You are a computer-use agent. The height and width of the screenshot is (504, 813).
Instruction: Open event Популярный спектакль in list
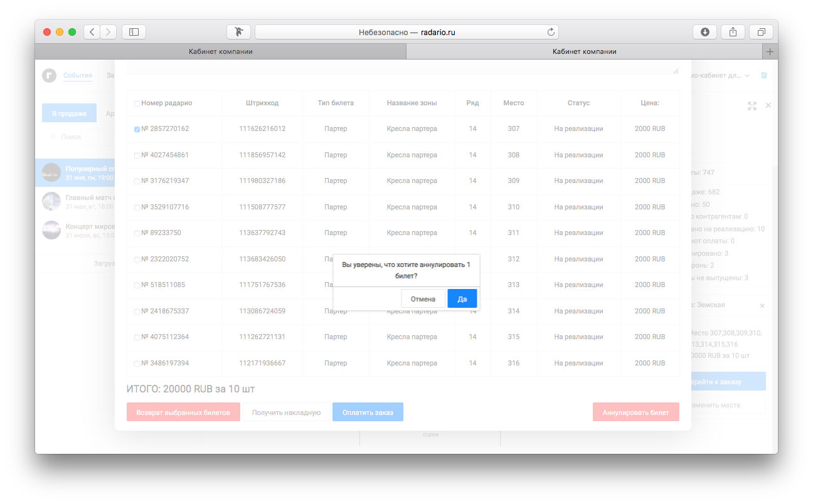tap(75, 173)
